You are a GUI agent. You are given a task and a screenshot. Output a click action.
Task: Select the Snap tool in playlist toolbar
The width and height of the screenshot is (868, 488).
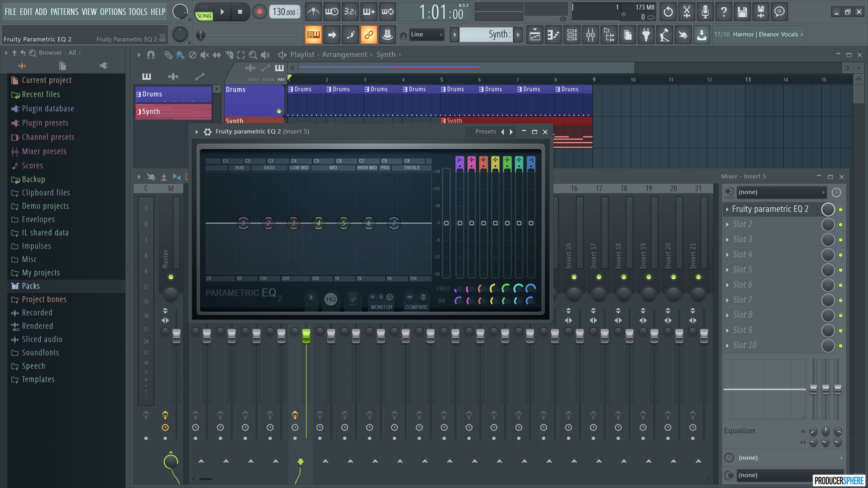[152, 54]
